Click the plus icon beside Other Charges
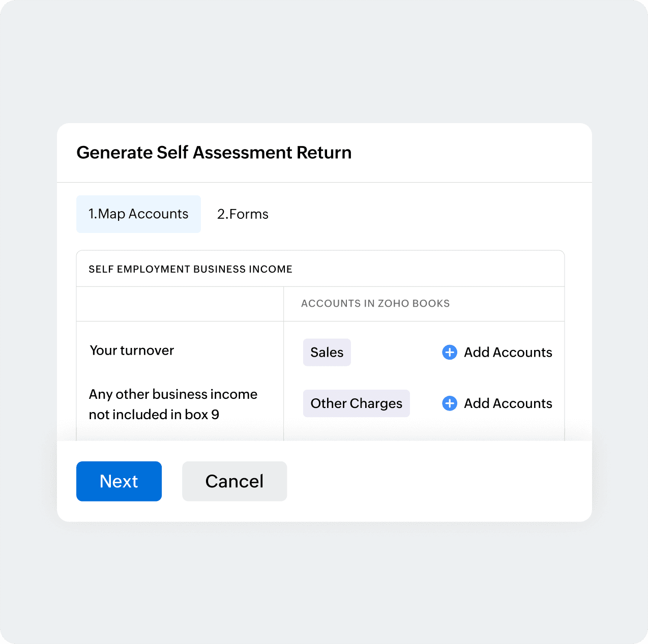Viewport: 648px width, 644px height. coord(450,403)
